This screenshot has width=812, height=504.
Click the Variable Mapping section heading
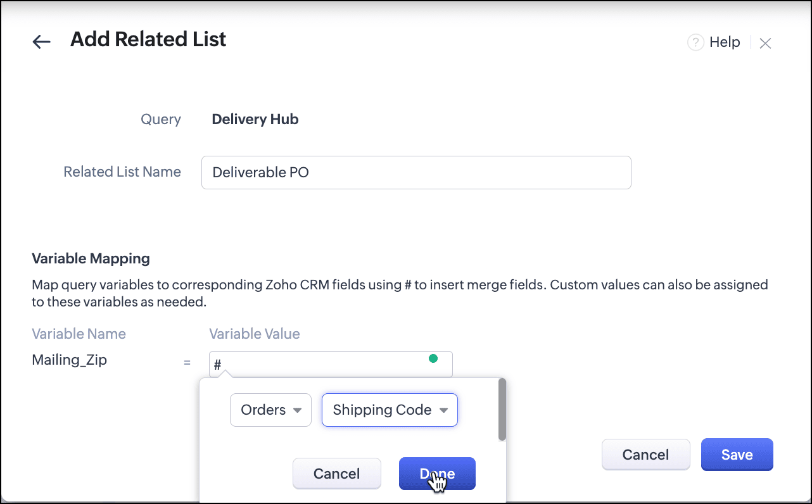[91, 258]
